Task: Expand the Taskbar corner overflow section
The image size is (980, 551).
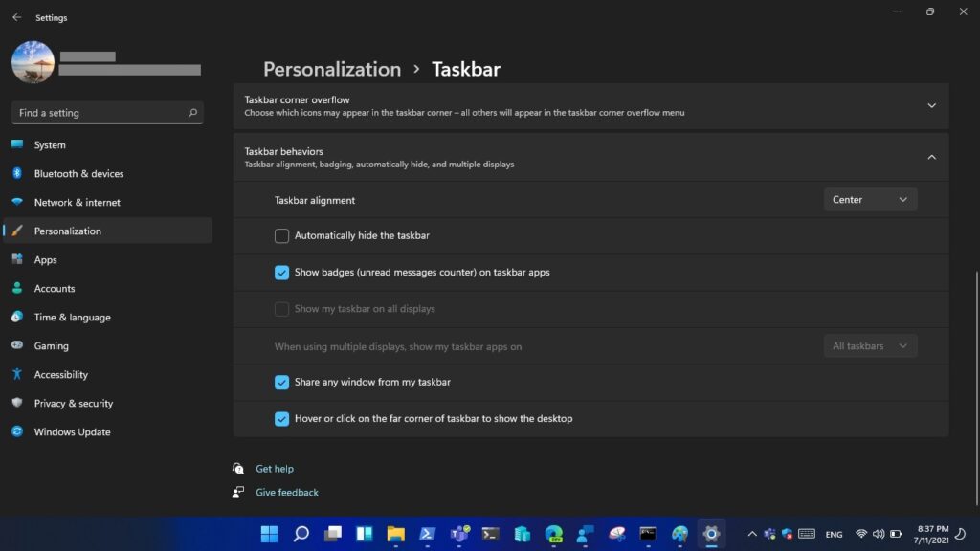Action: coord(931,106)
